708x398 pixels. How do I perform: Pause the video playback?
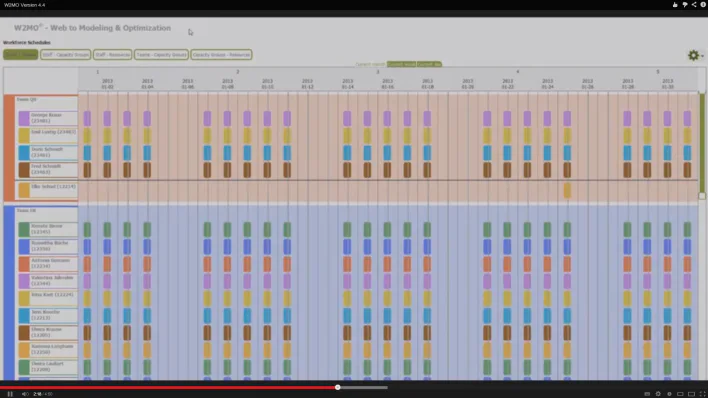click(x=10, y=394)
